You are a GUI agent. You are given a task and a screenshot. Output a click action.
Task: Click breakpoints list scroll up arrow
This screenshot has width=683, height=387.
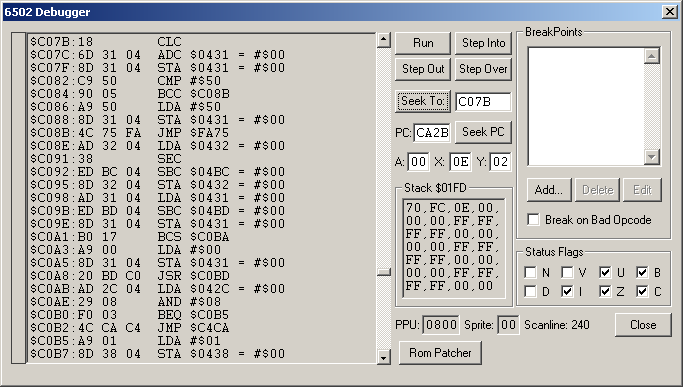(652, 56)
